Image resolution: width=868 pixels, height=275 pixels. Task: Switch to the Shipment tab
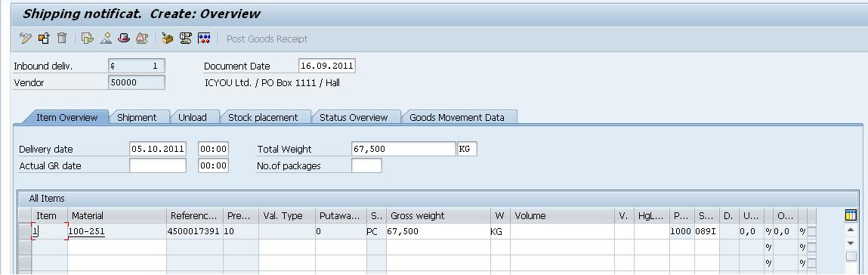[137, 117]
